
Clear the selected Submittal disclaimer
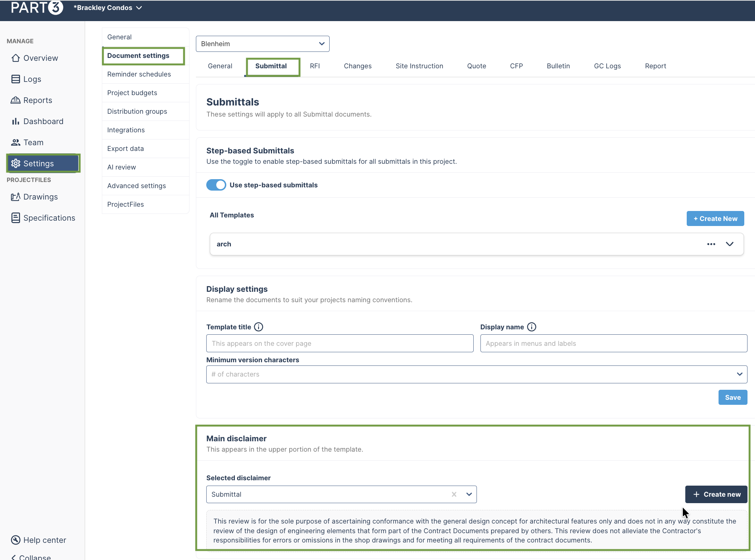(x=454, y=494)
